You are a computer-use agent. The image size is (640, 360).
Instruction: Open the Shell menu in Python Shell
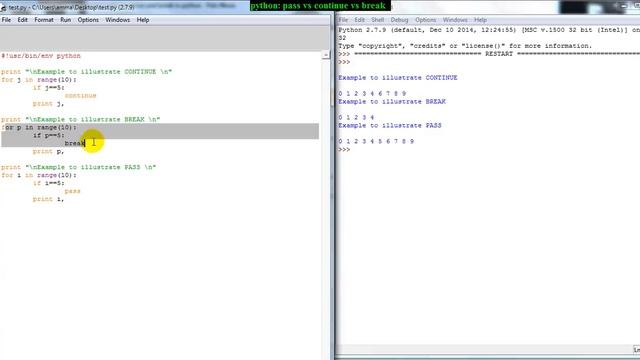(378, 20)
